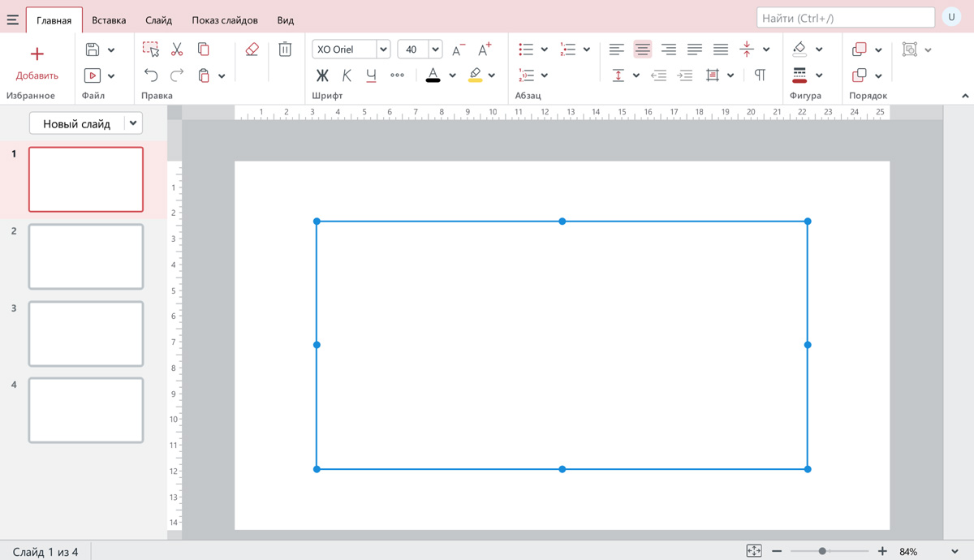
Task: Open the zoom level dropdown at 84%
Action: [x=955, y=552]
